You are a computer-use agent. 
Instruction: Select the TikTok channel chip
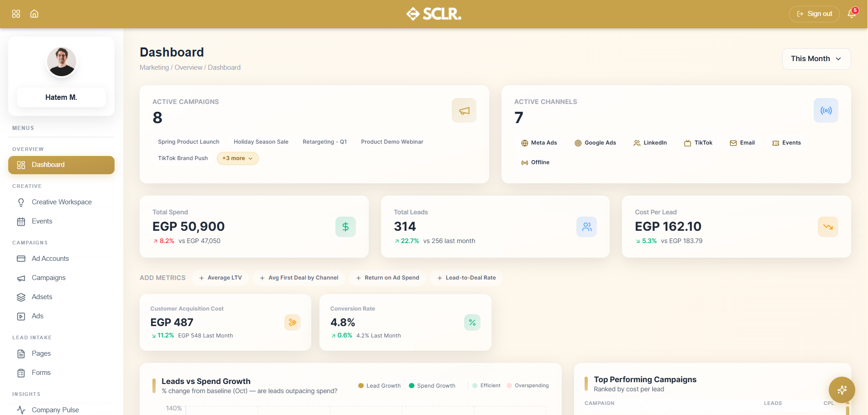coord(698,143)
